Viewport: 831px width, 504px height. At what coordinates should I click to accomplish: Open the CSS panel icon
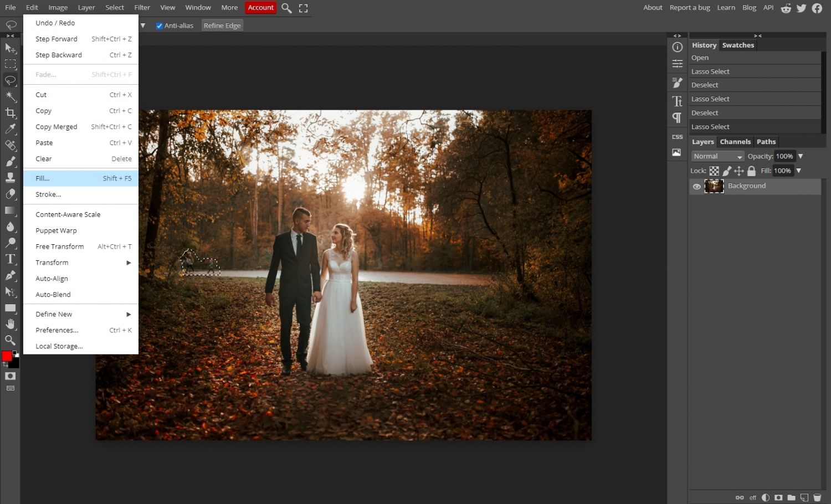677,137
